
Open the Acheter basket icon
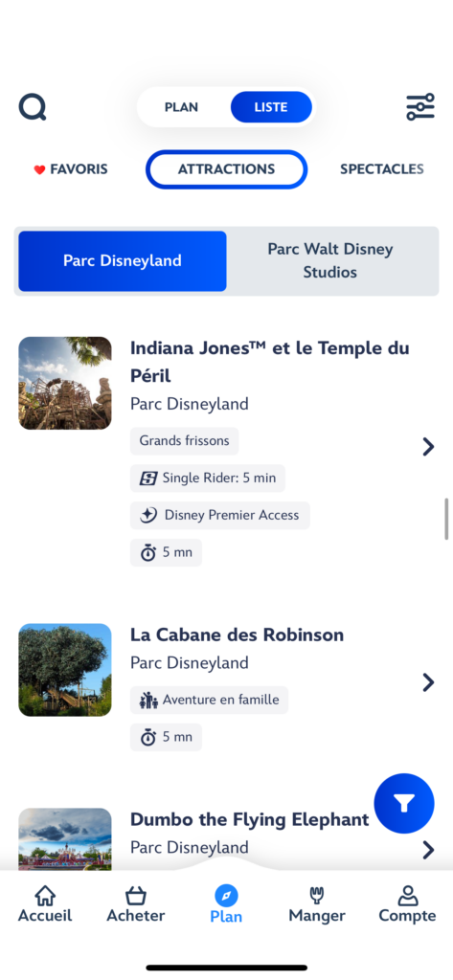pos(135,895)
